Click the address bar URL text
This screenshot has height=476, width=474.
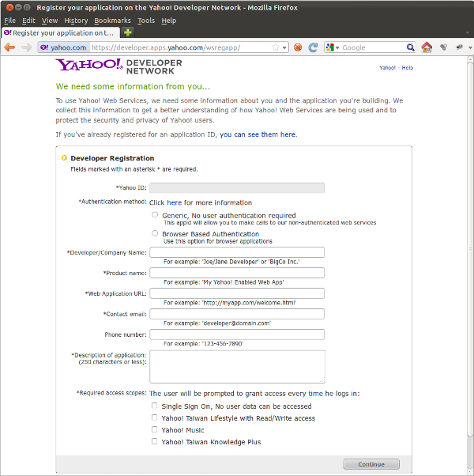pos(166,47)
